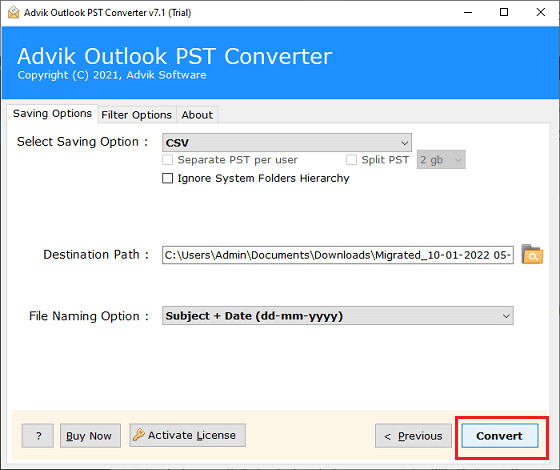Click the Advik envelope icon in title bar
This screenshot has width=560, height=470.
coord(13,12)
